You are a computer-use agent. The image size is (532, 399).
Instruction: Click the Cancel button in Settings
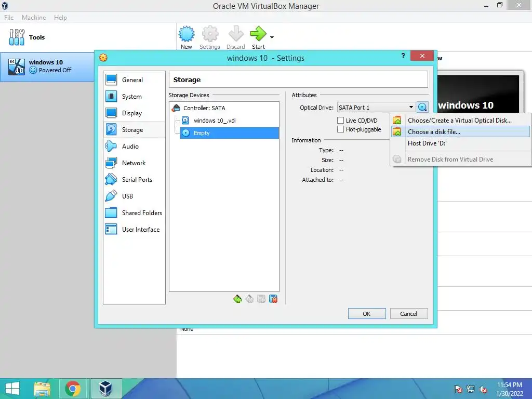(x=409, y=313)
